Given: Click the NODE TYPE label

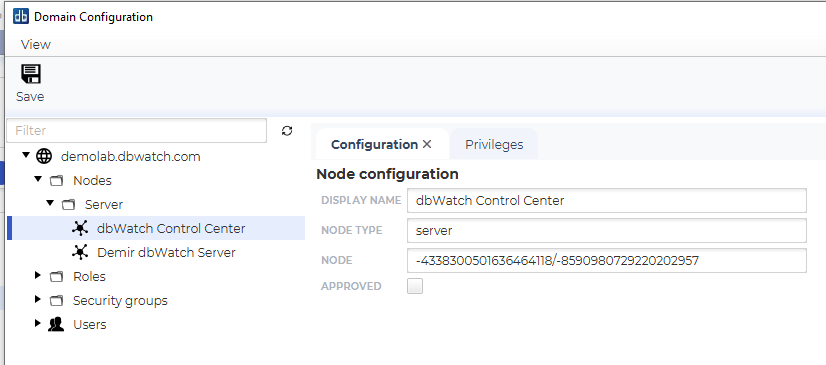Looking at the screenshot, I should coord(352,231).
